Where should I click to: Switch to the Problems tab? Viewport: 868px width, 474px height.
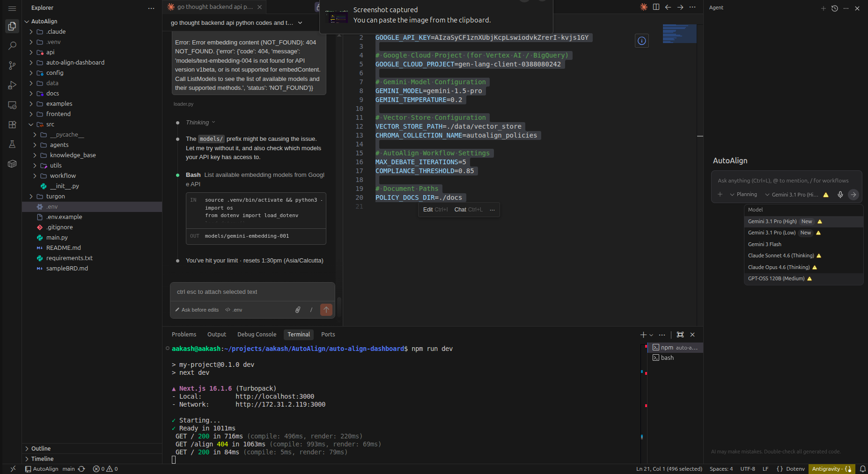184,335
